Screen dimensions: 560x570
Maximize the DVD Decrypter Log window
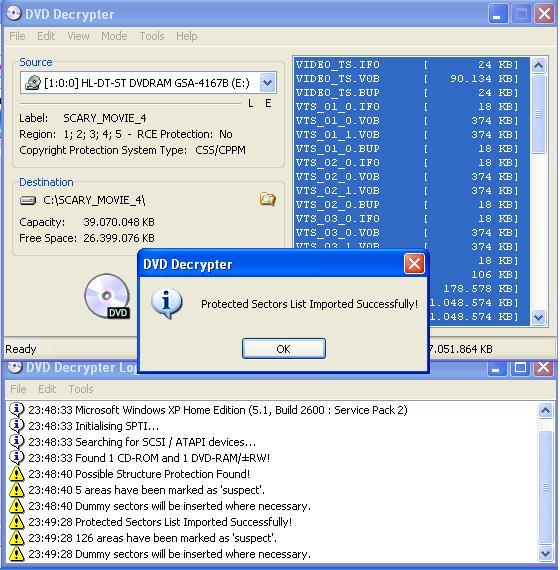coord(520,368)
